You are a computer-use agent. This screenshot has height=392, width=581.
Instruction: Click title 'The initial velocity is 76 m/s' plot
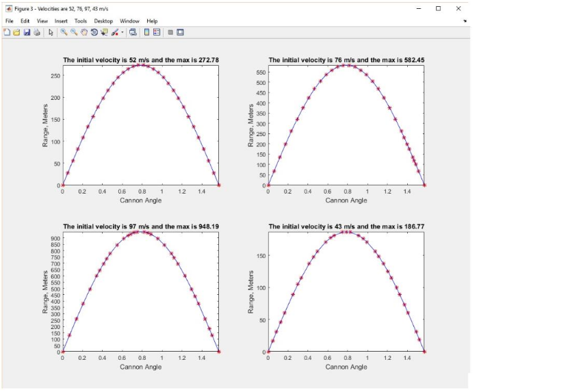[x=346, y=60]
